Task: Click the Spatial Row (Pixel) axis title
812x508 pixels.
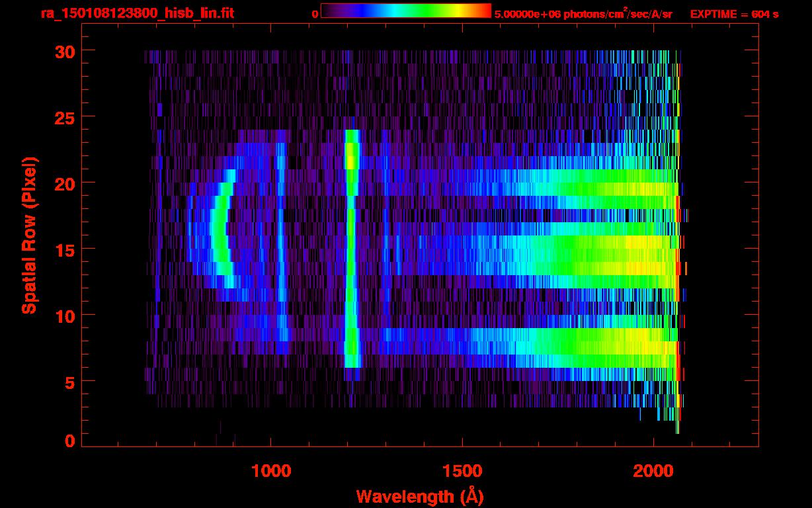Action: [x=29, y=235]
